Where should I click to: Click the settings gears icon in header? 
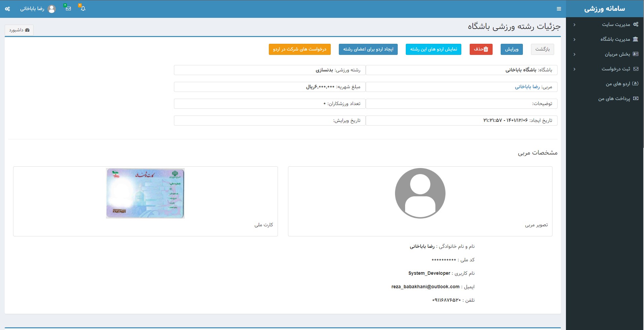tap(7, 9)
